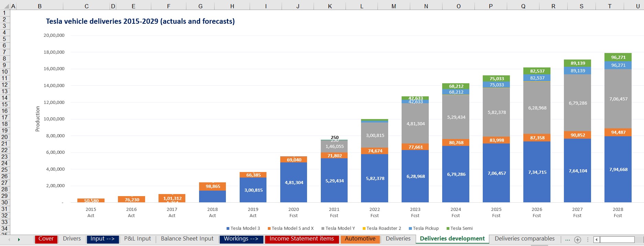
Task: Select row 15 header
Action: coord(4,104)
